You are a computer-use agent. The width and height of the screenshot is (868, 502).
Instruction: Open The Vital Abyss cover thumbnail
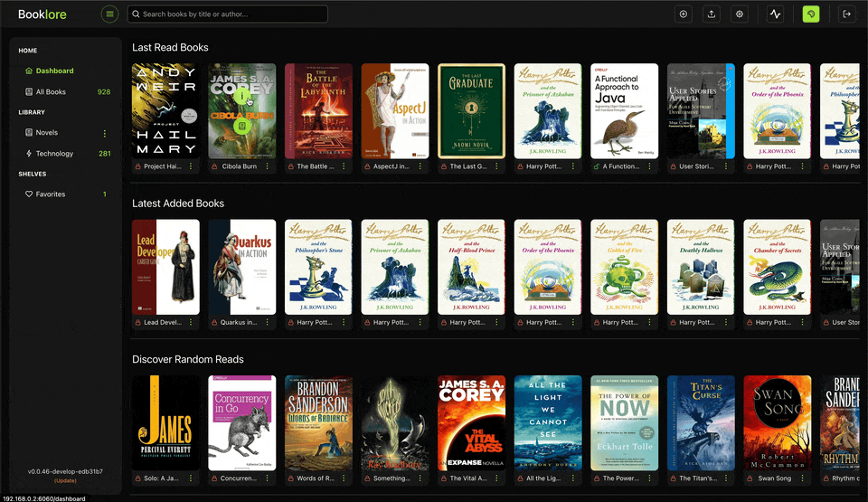click(x=471, y=422)
